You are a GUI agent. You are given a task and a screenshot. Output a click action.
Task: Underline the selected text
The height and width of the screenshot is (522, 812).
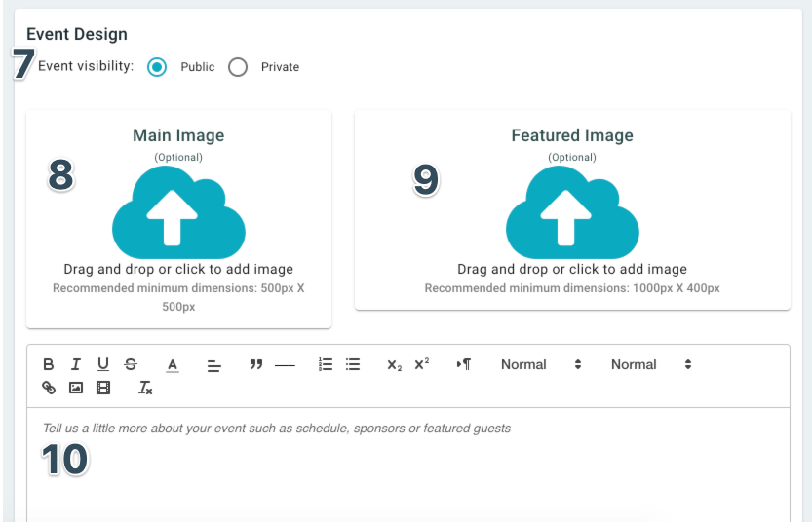point(103,364)
